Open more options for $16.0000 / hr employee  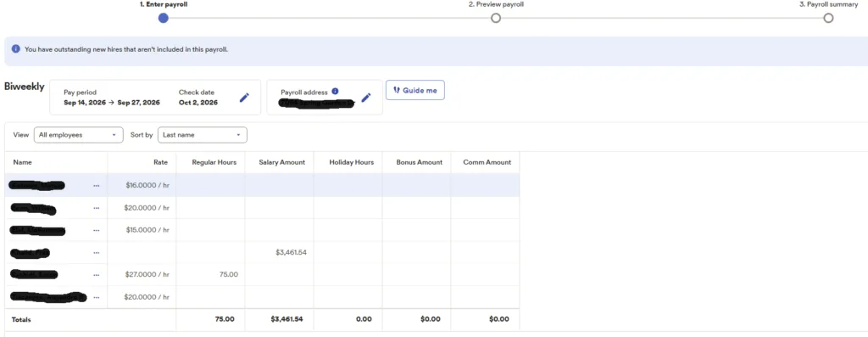97,186
